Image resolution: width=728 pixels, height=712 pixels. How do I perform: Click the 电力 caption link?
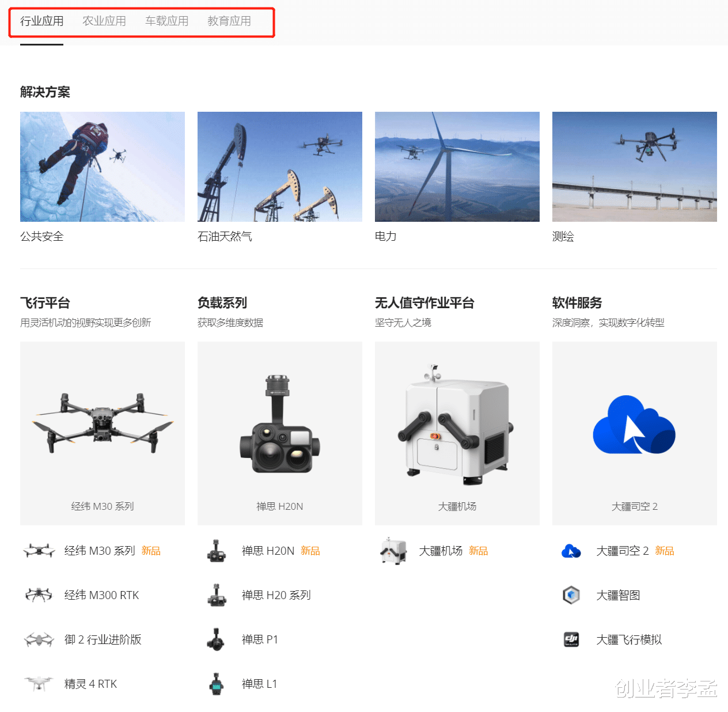point(386,236)
